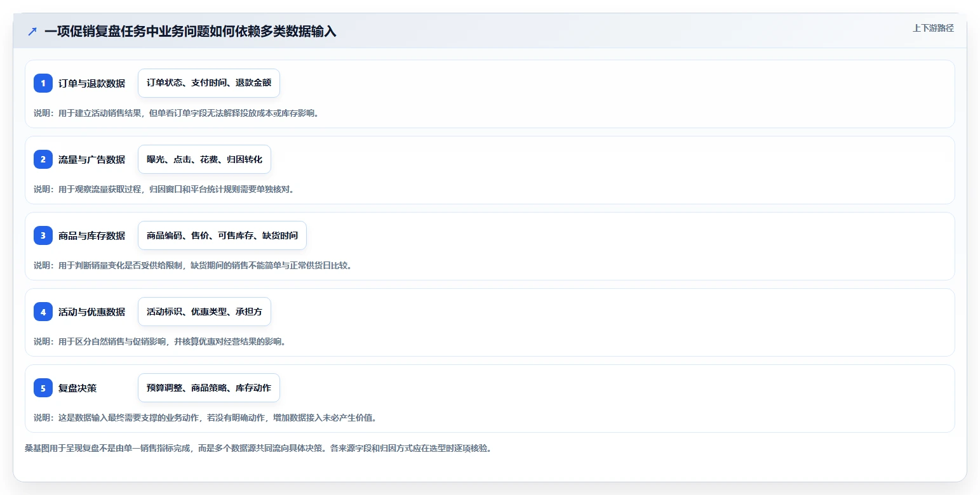Click the note starting 说明：用于观察流量获取过程
980x495 pixels.
click(164, 189)
